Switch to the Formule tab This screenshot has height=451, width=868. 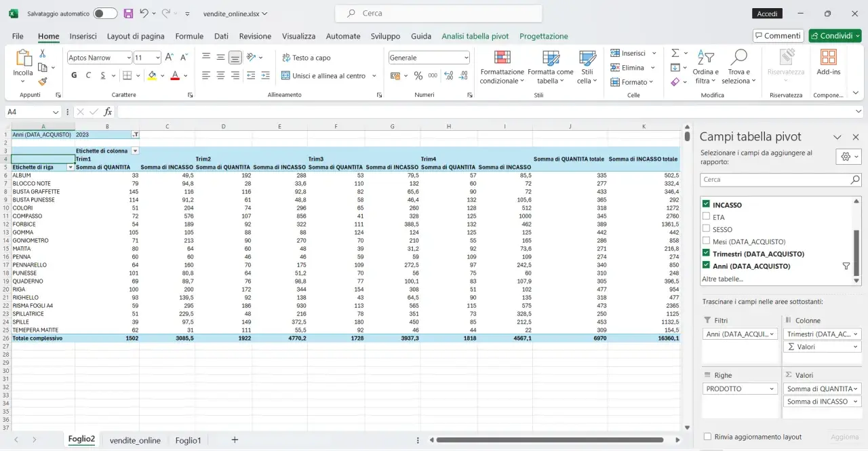[x=189, y=36]
